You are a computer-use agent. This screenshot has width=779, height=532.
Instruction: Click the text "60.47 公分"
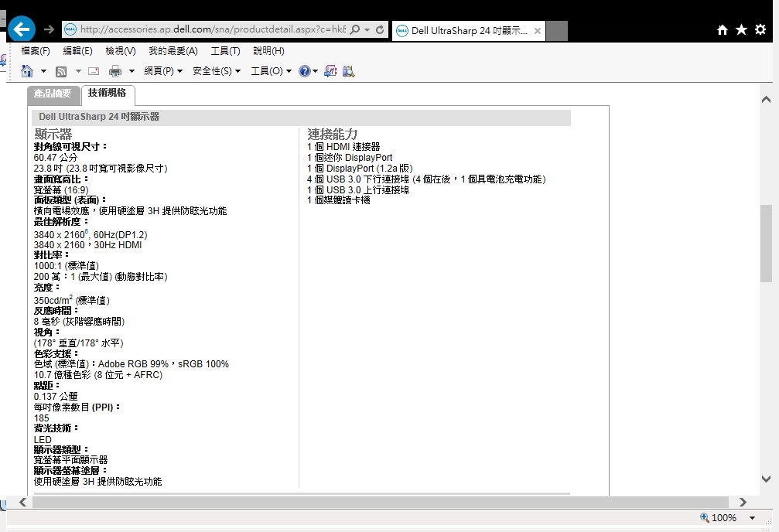[56, 158]
